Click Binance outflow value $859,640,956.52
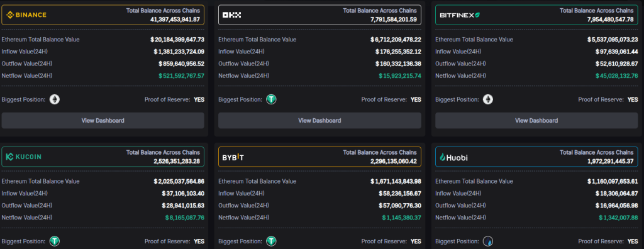The height and width of the screenshot is (249, 644). (181, 64)
